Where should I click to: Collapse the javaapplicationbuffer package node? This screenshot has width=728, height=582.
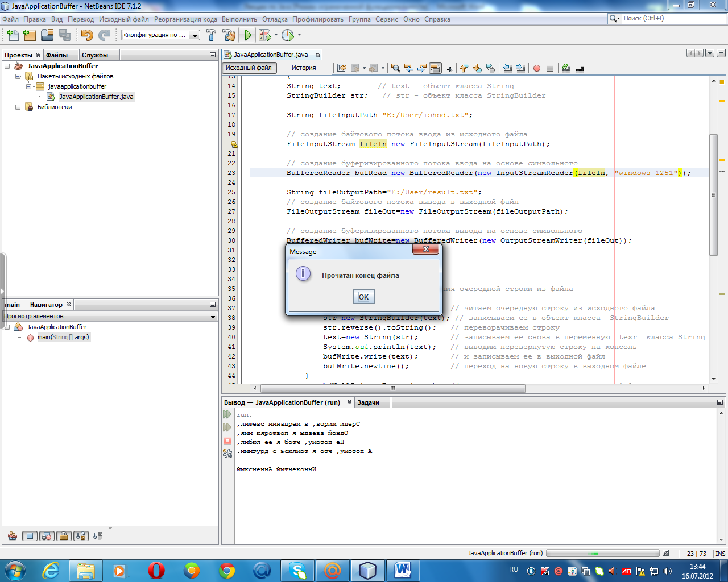[29, 86]
